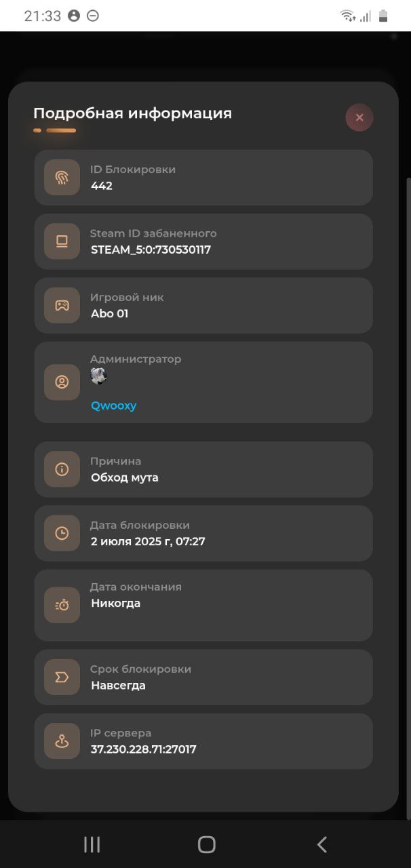411x868 pixels.
Task: Tap the Android Back navigation button
Action: pyautogui.click(x=322, y=844)
